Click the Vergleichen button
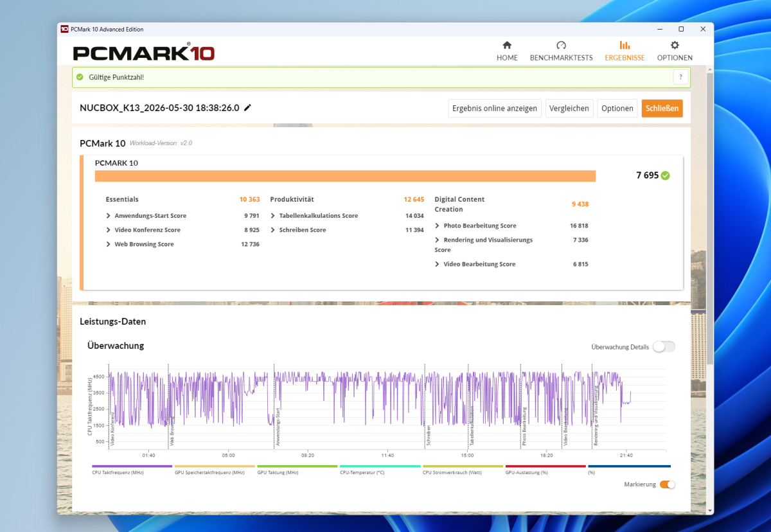This screenshot has width=771, height=532. click(x=570, y=109)
